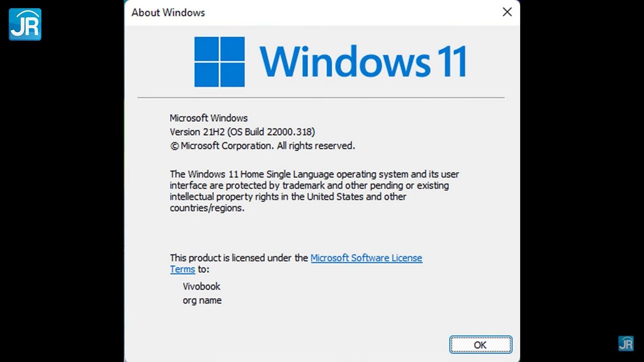Click the 'This product is licensed under' text

pos(239,258)
